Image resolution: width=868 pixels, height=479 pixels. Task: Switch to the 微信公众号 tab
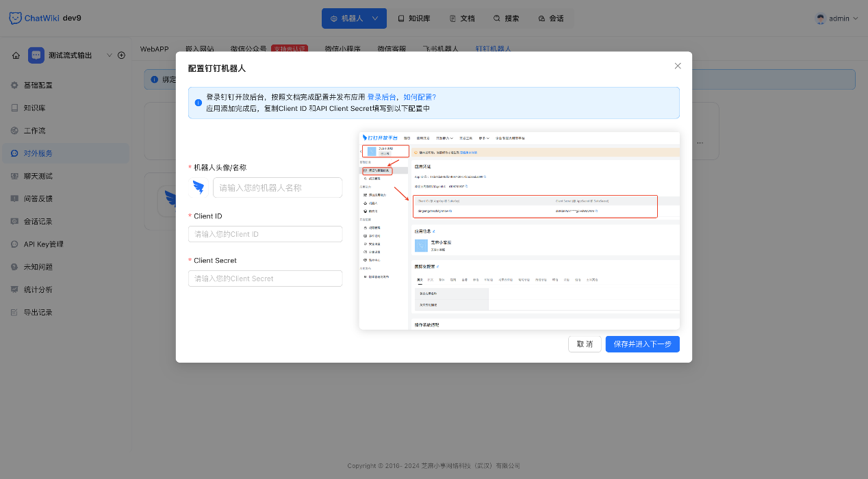pyautogui.click(x=248, y=49)
